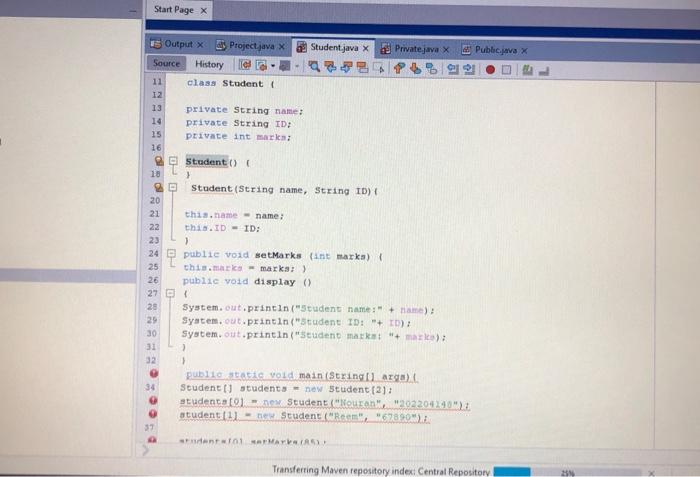Toggle Rectangular Selection mode
The width and height of the screenshot is (700, 477).
tap(379, 68)
